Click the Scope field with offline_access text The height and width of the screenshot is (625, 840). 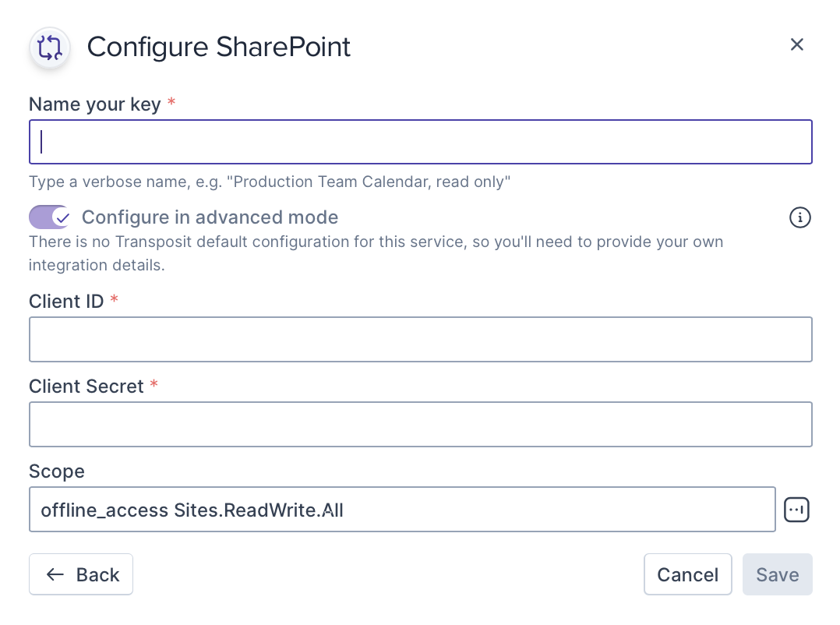(x=402, y=510)
